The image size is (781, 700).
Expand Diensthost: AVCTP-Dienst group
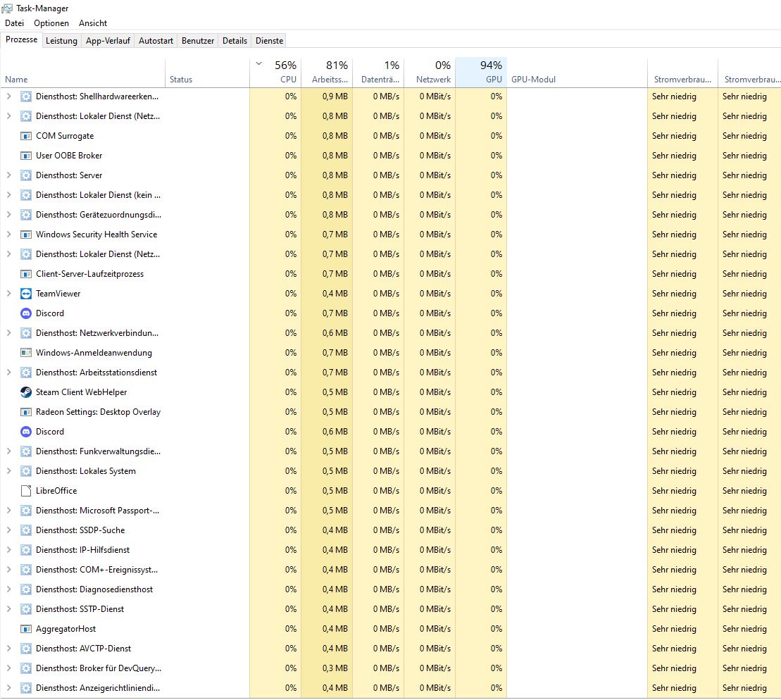(x=8, y=649)
